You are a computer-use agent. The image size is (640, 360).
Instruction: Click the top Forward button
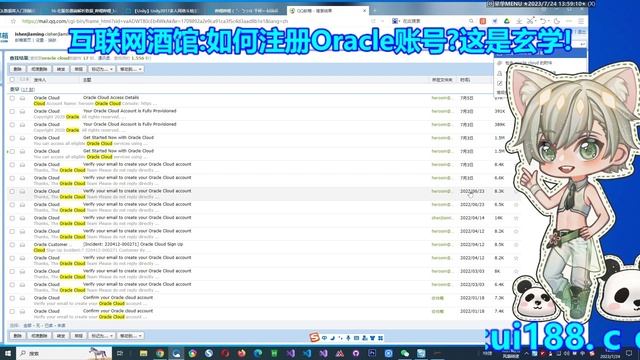coord(61,69)
